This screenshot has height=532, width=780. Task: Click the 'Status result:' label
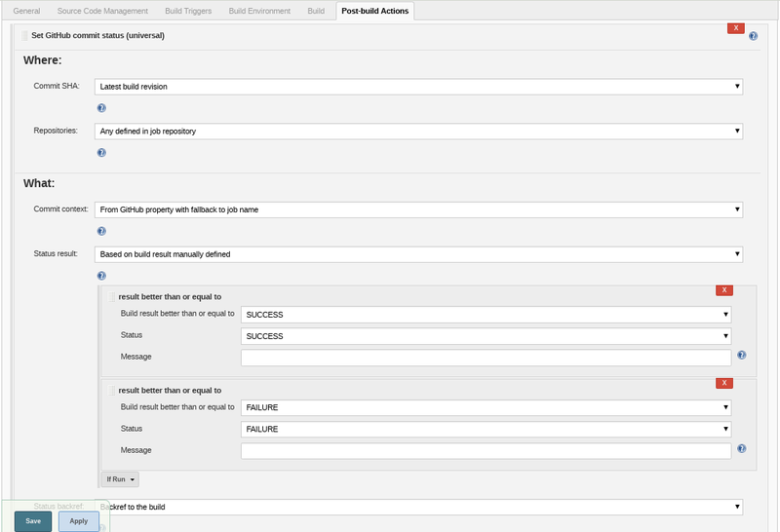(x=56, y=253)
